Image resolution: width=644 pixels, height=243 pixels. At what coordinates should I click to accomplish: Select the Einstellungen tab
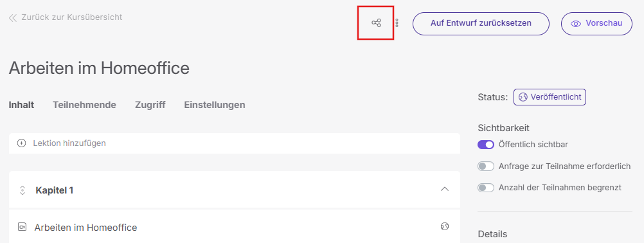(x=215, y=105)
